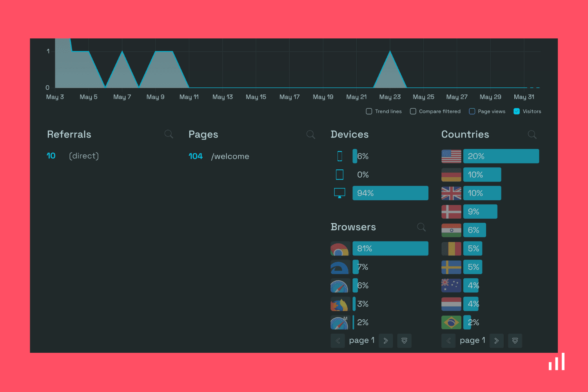Download Browsers list data
The image size is (588, 392).
tap(404, 341)
